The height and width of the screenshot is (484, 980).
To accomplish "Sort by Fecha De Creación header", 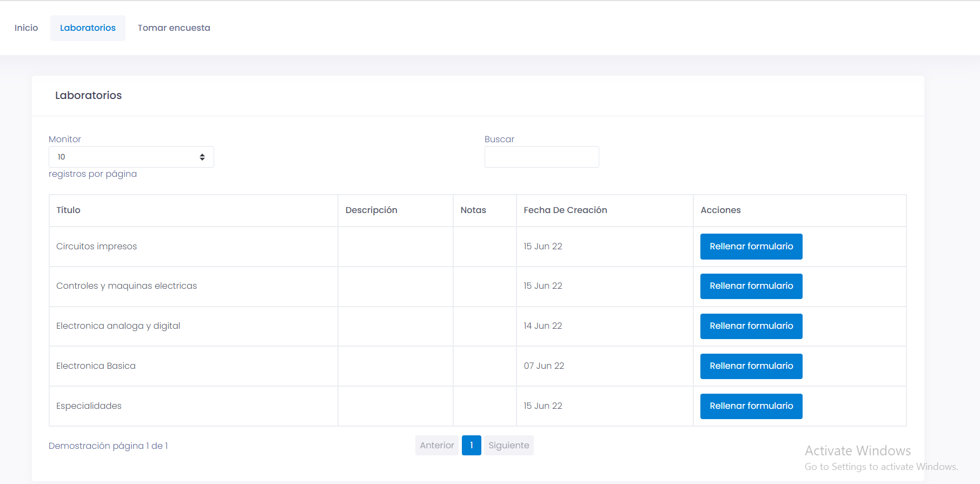I will point(565,210).
